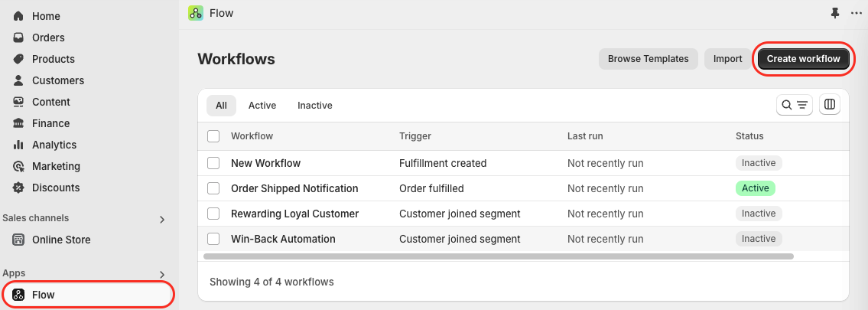This screenshot has width=868, height=310.
Task: Check the New Workflow row checkbox
Action: point(213,163)
